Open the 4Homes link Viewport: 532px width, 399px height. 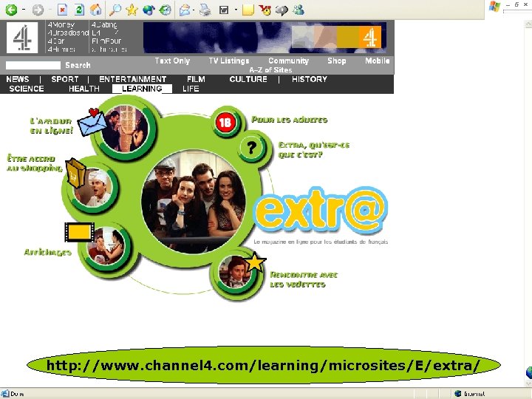pyautogui.click(x=61, y=50)
